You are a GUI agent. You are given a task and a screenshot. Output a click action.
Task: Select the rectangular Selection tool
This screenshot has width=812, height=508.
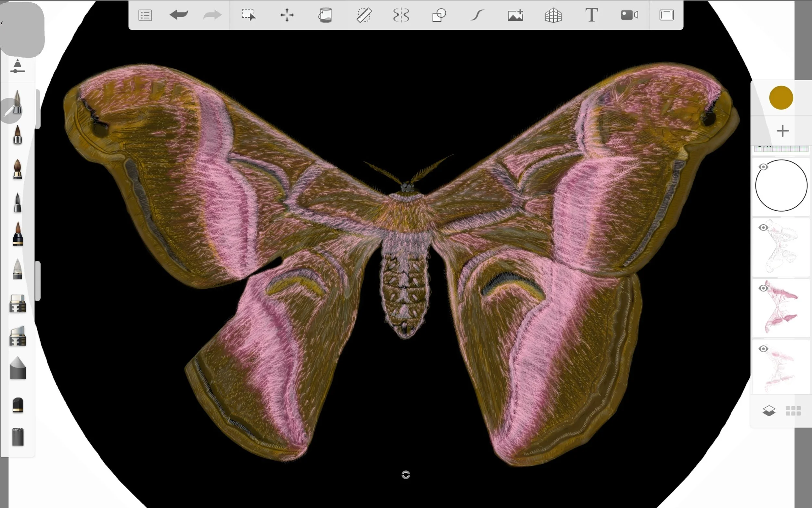click(248, 15)
